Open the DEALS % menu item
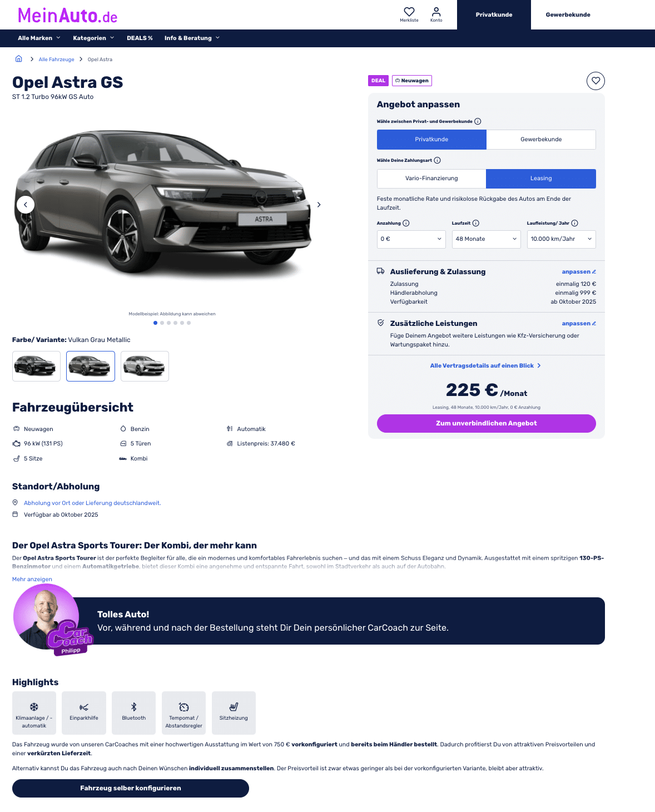 (140, 38)
